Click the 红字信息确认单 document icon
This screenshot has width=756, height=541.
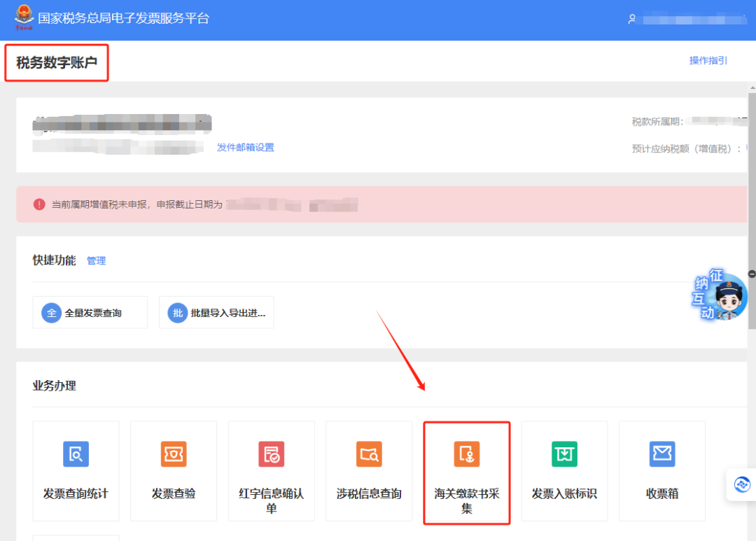(x=272, y=454)
